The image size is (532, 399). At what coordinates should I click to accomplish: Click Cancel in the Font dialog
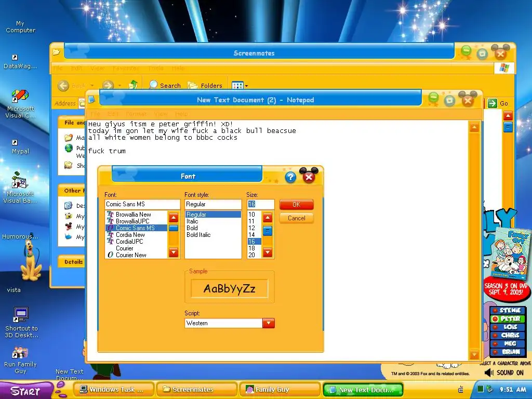tap(297, 218)
